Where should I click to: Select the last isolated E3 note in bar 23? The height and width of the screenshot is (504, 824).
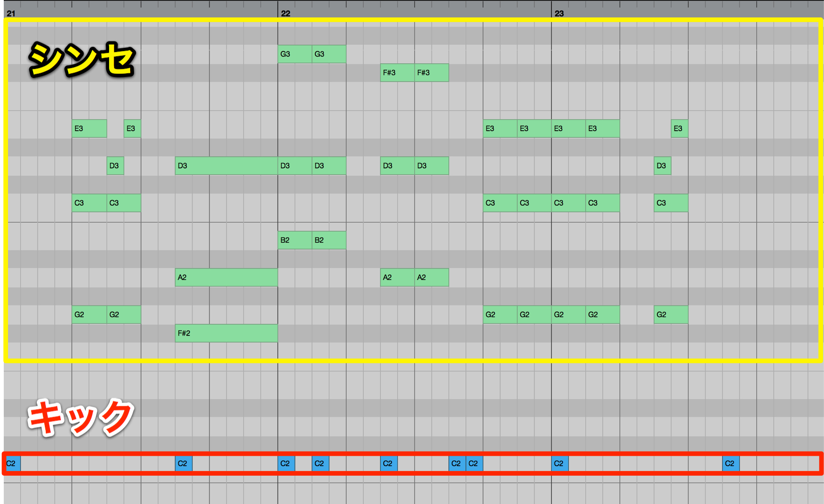point(680,128)
